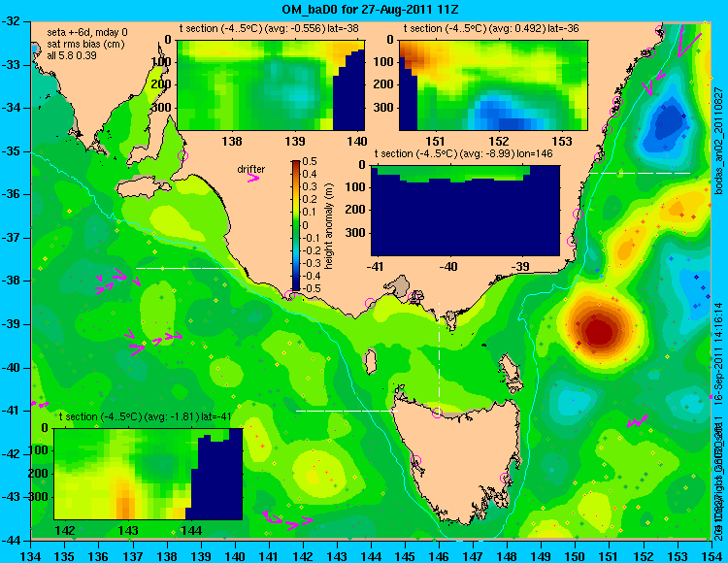Click the 152 tick under lat=-36 inset
Screen dimensions: 728x563
click(499, 141)
